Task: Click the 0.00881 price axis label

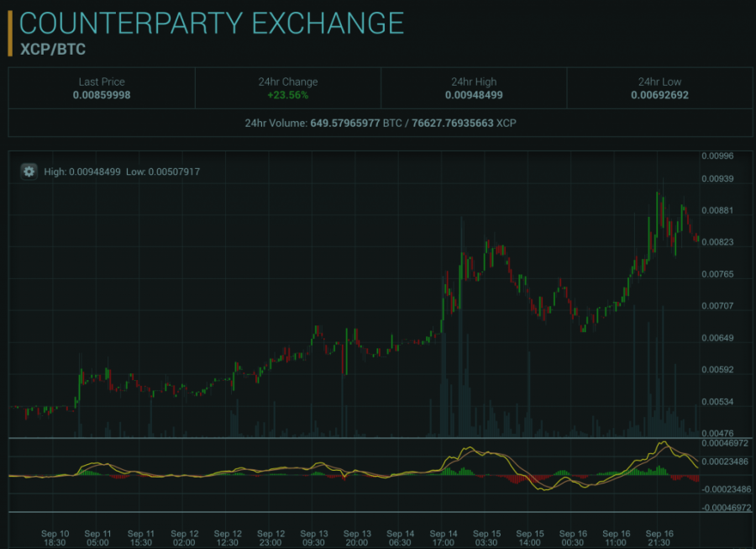Action: (x=717, y=210)
